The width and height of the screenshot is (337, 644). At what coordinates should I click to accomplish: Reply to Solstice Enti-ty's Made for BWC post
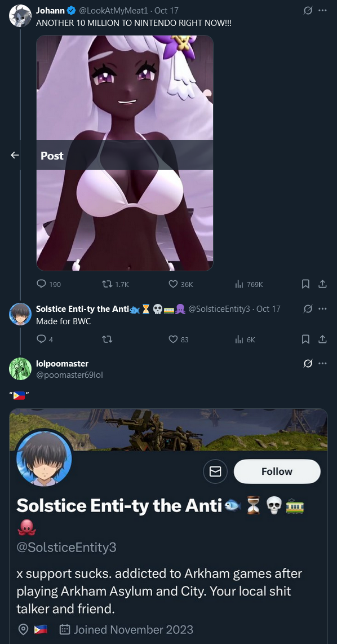[x=45, y=339]
